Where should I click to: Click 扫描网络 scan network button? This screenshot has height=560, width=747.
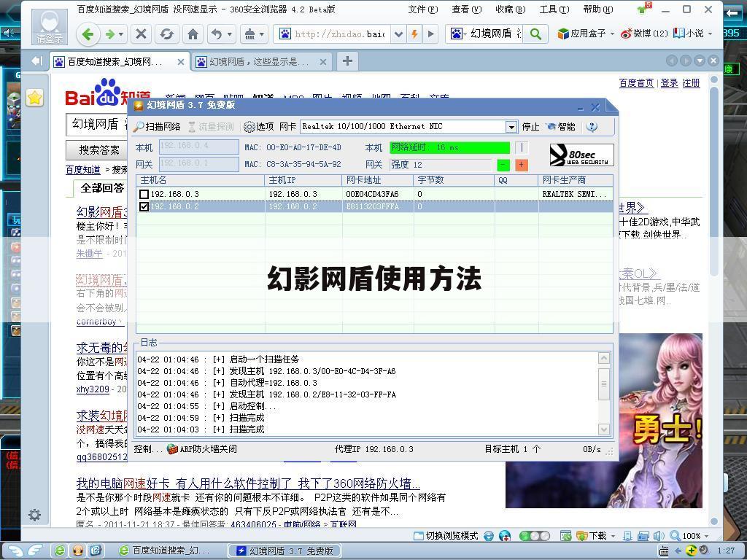coord(157,127)
